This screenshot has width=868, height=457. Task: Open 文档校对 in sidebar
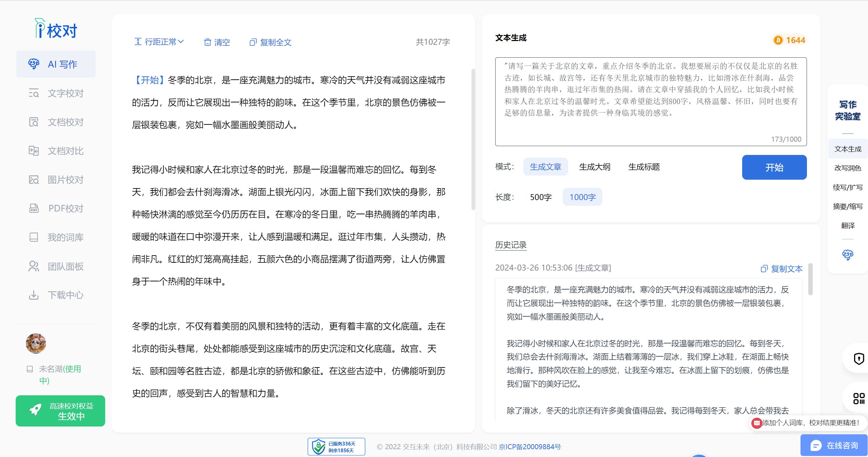56,122
